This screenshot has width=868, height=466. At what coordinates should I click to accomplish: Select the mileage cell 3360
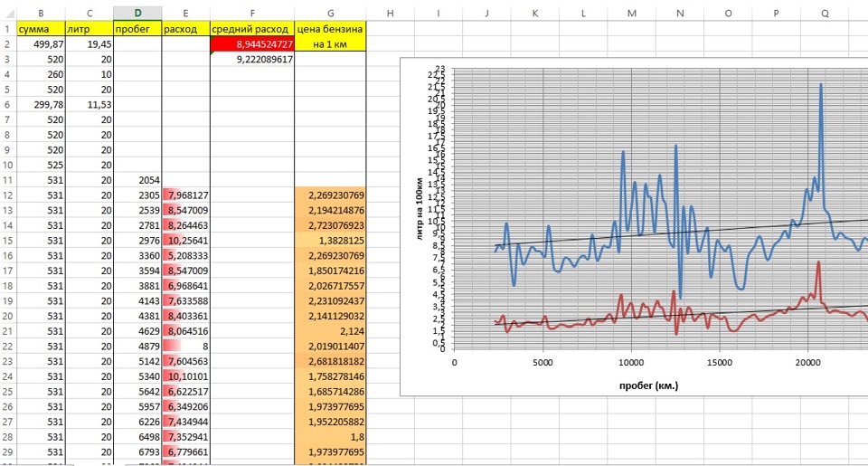pyautogui.click(x=137, y=255)
